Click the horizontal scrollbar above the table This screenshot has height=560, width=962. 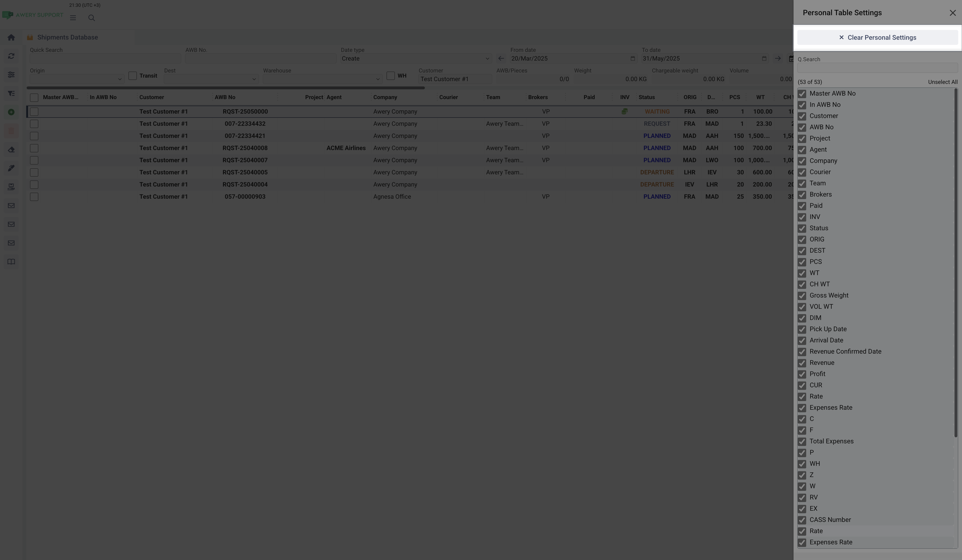pos(225,88)
